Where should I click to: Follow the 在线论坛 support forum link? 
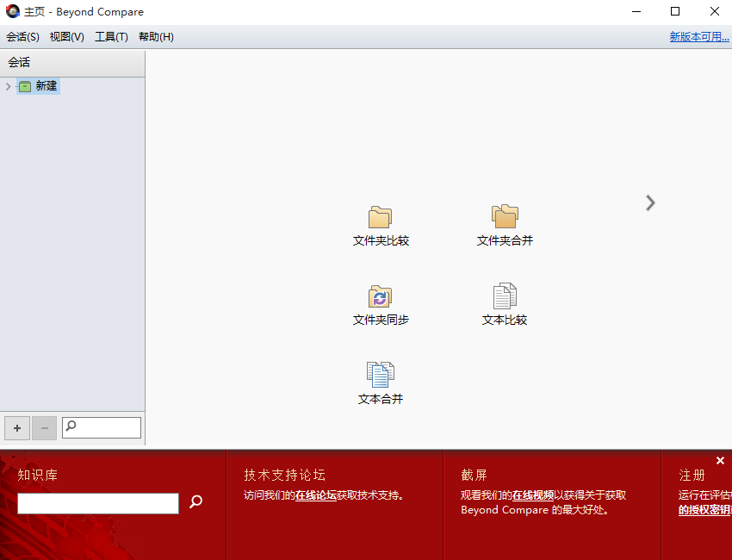coord(316,495)
